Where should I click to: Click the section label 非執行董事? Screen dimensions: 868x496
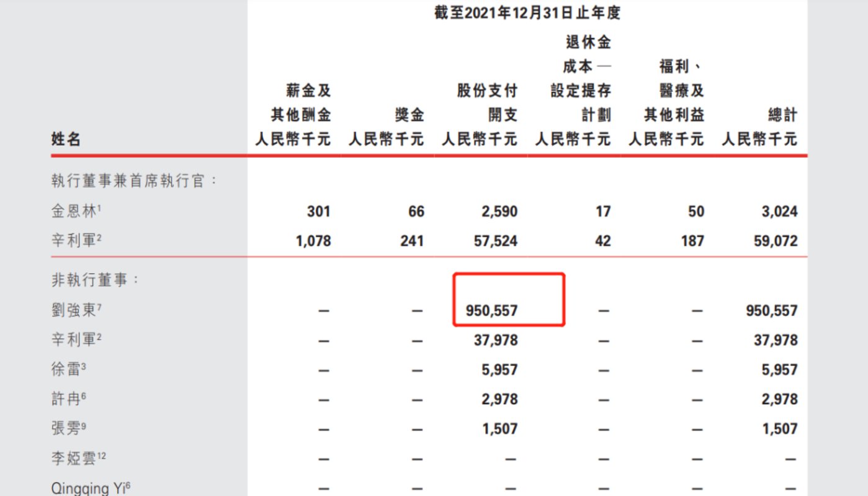[96, 280]
